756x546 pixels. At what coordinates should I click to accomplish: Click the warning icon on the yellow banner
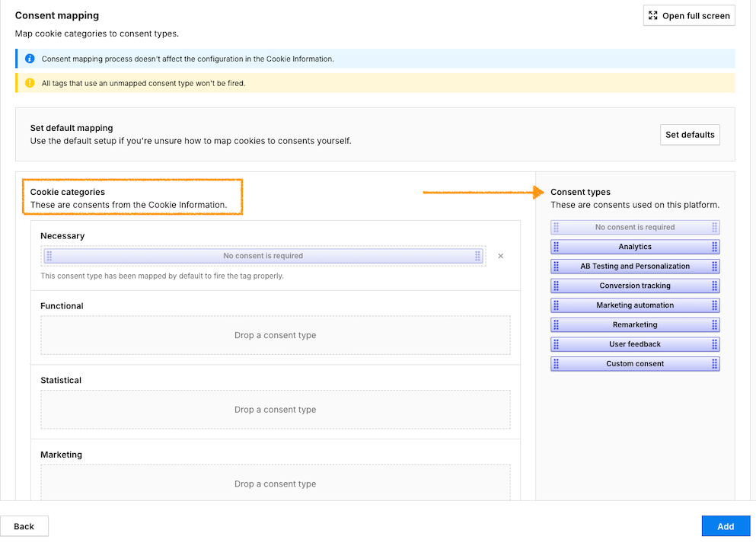pos(29,83)
